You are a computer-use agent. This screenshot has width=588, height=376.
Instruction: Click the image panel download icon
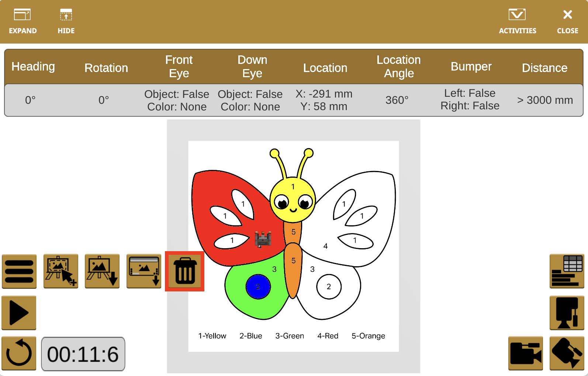point(144,271)
